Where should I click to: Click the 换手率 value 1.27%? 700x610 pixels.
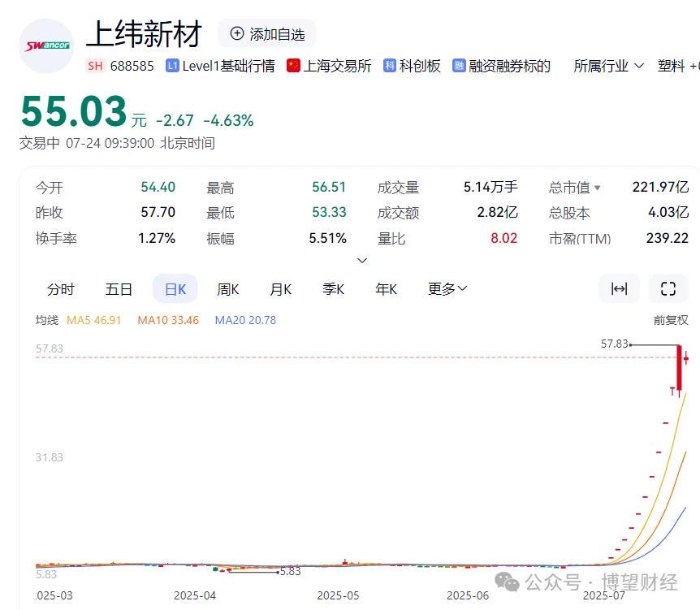click(x=157, y=238)
